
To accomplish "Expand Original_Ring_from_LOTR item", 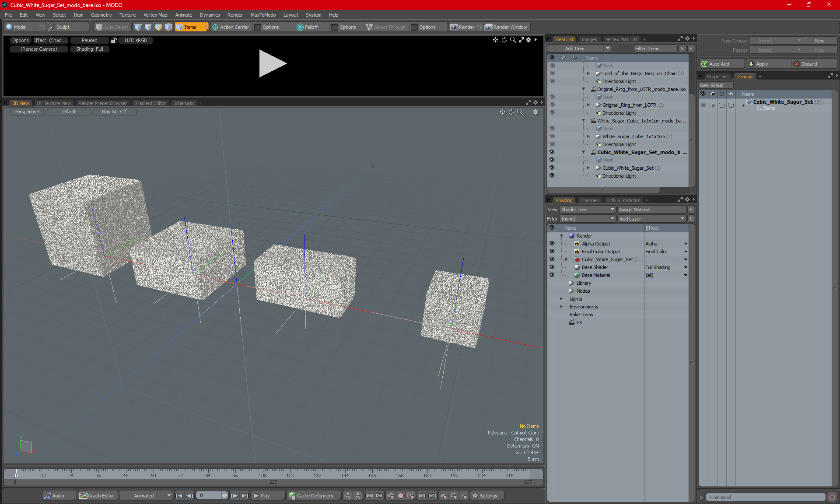I will 588,105.
